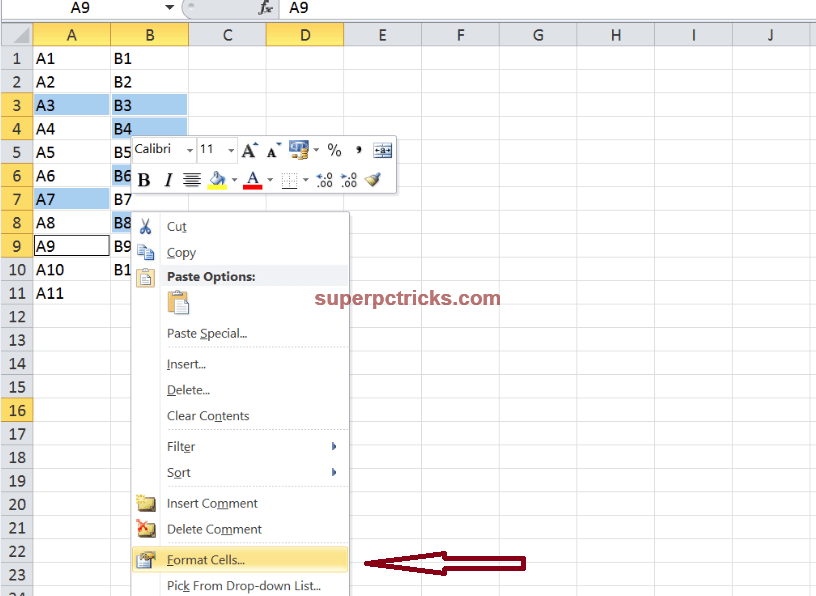The width and height of the screenshot is (816, 596).
Task: Open the Name Box dropdown arrow
Action: click(170, 7)
